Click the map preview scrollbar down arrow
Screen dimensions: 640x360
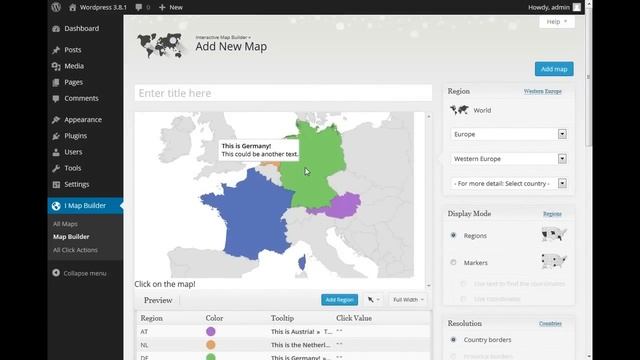429,285
